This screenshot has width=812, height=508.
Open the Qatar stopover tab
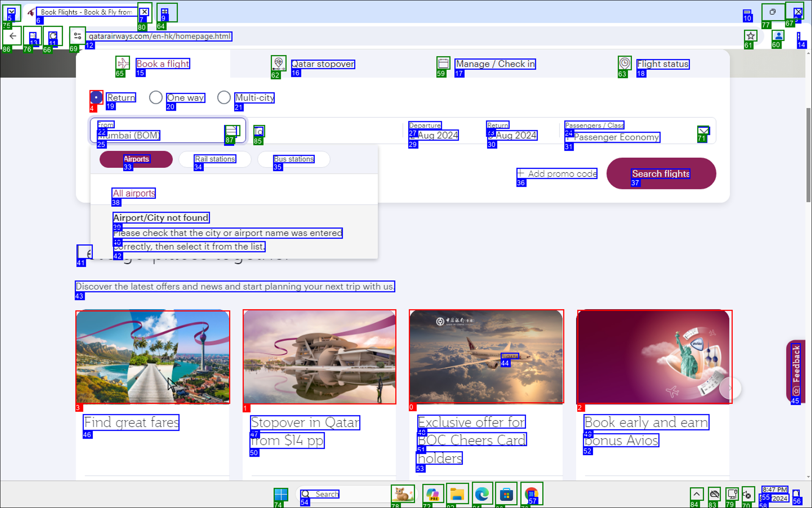(x=313, y=64)
